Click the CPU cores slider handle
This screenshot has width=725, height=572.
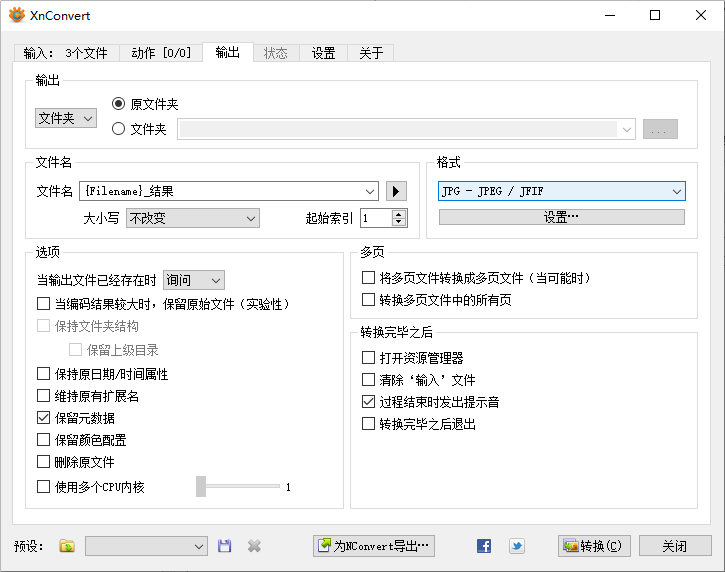tap(201, 486)
